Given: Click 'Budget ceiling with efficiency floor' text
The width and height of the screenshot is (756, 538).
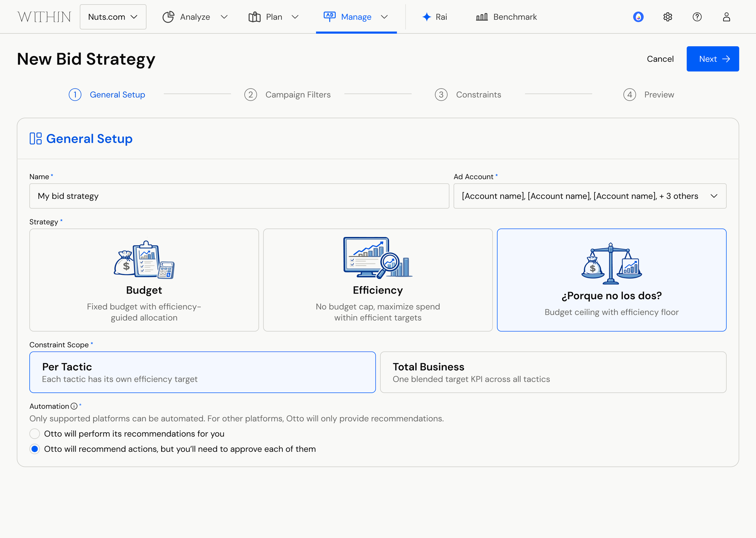Looking at the screenshot, I should click(611, 312).
